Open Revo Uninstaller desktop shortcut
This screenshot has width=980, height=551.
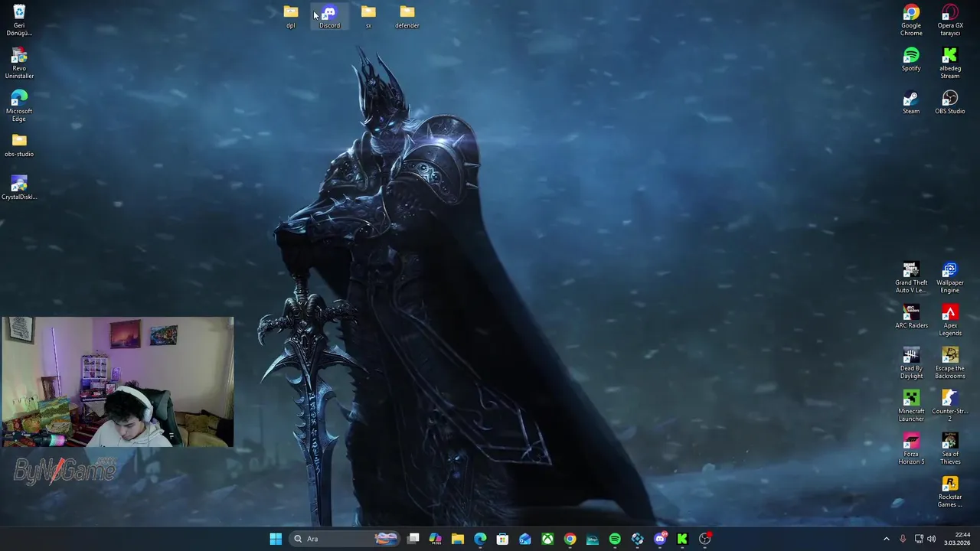[x=19, y=63]
